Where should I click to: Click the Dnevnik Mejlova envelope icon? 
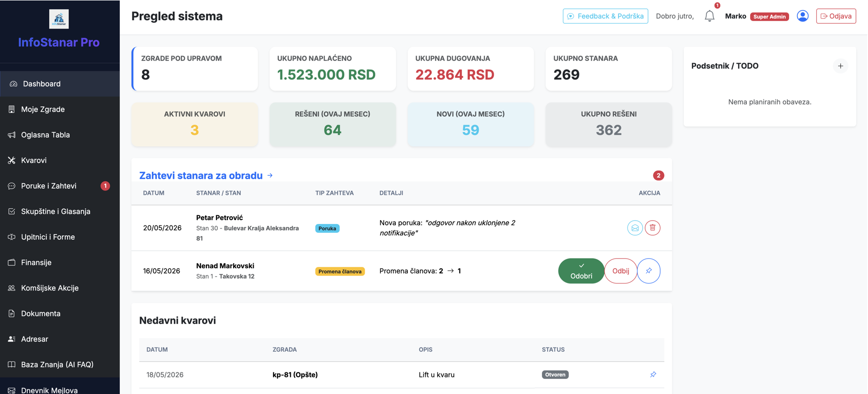point(12,390)
